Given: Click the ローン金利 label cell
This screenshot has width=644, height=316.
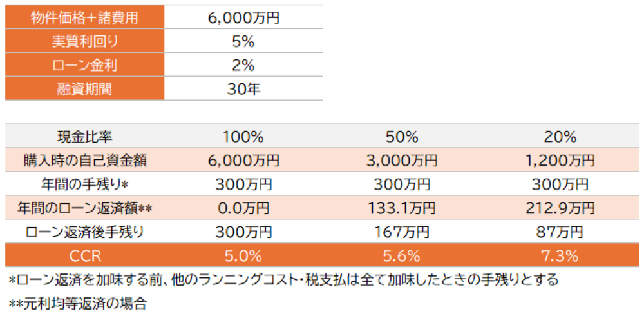Looking at the screenshot, I should point(85,65).
